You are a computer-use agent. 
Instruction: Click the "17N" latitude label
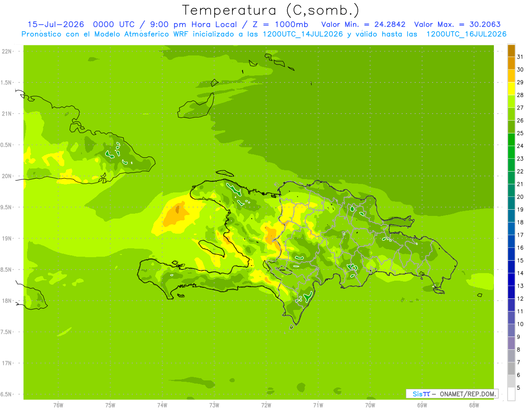pos(7,363)
